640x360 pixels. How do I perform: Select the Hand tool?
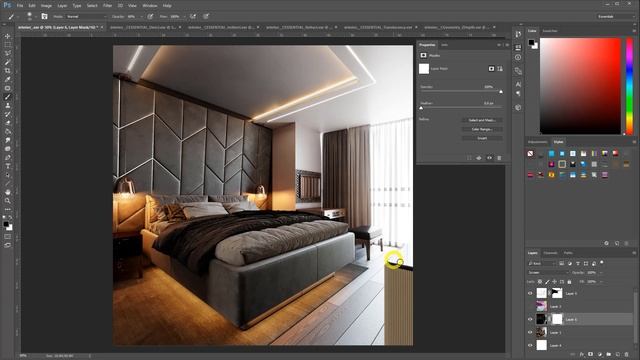(7, 192)
